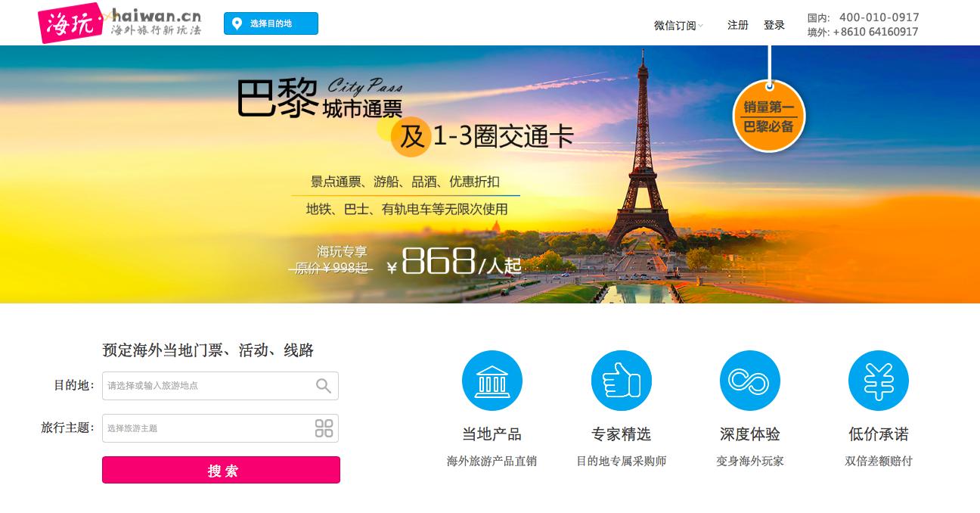Click the 专家精选 thumbs-up icon
The height and width of the screenshot is (513, 980).
(622, 381)
